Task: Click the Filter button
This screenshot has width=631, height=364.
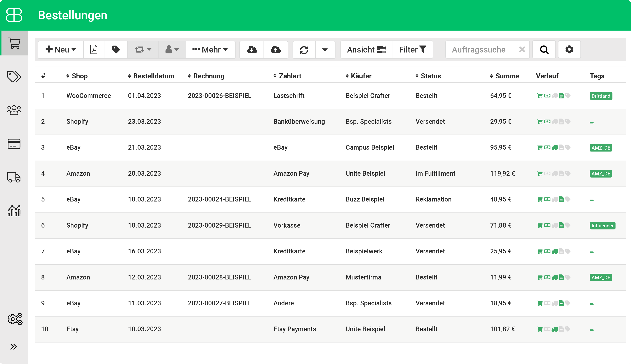Action: click(x=412, y=49)
